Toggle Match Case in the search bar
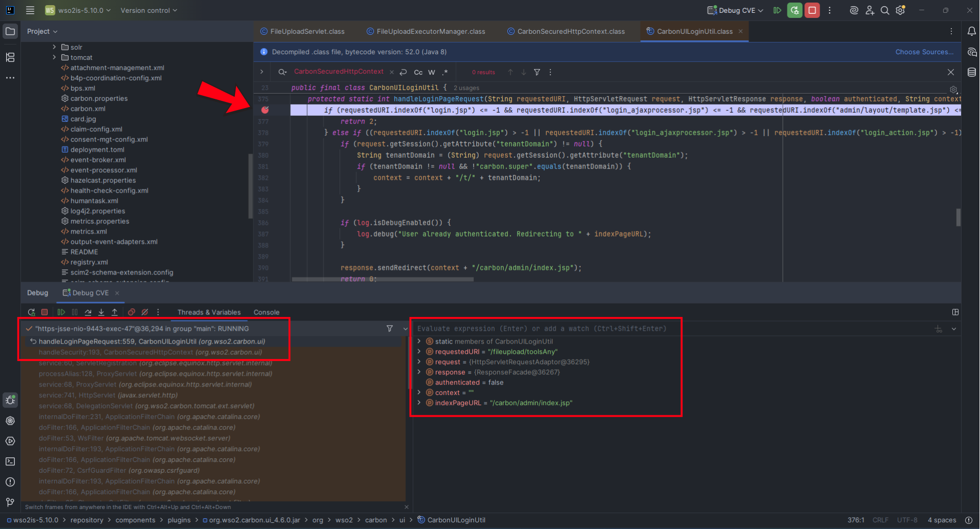The width and height of the screenshot is (980, 529). coord(418,72)
